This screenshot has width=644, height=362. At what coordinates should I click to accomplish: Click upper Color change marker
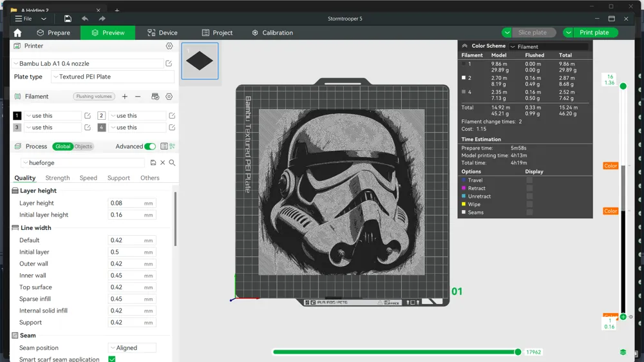tap(611, 166)
